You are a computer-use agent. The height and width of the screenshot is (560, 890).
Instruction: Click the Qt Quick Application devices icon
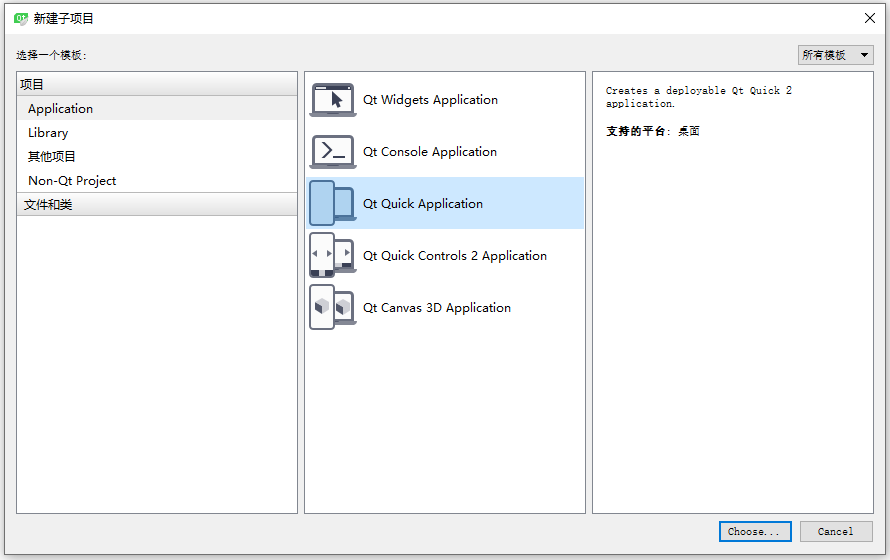coord(333,203)
